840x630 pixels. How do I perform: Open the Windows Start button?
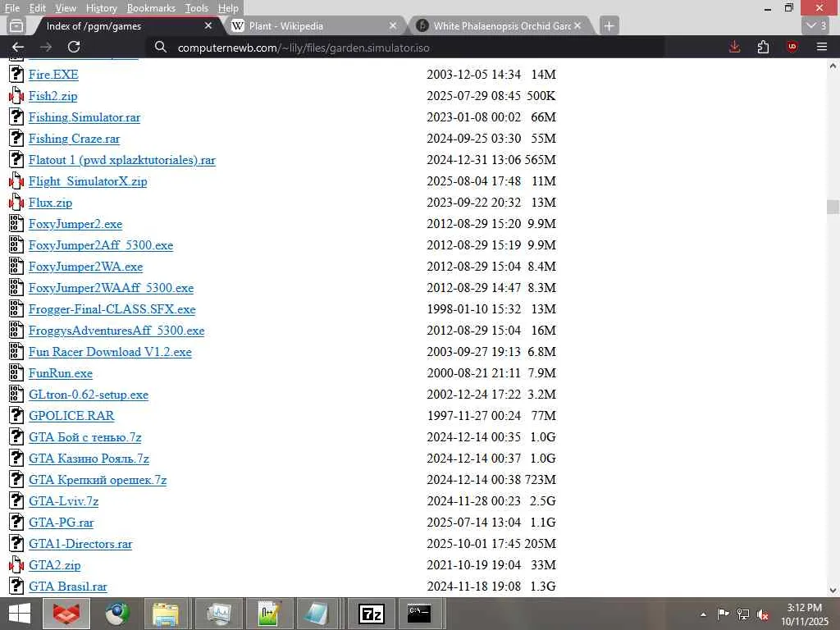[x=20, y=614]
